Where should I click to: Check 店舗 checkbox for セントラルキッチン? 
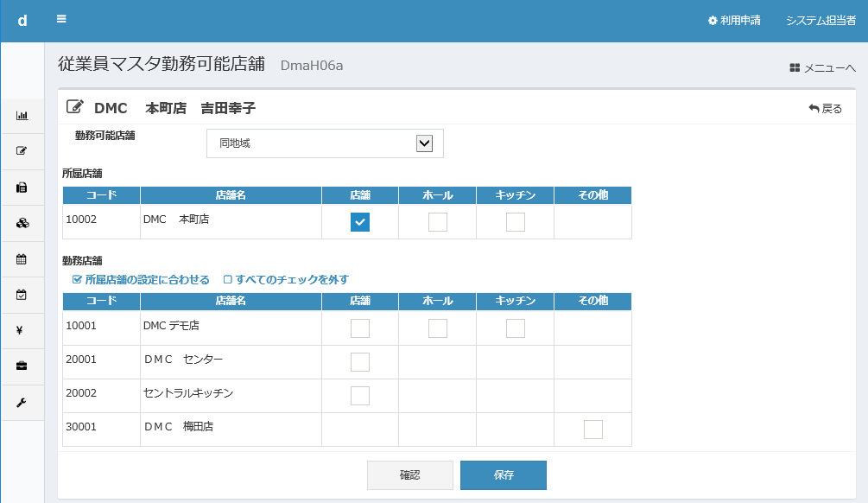click(x=360, y=396)
